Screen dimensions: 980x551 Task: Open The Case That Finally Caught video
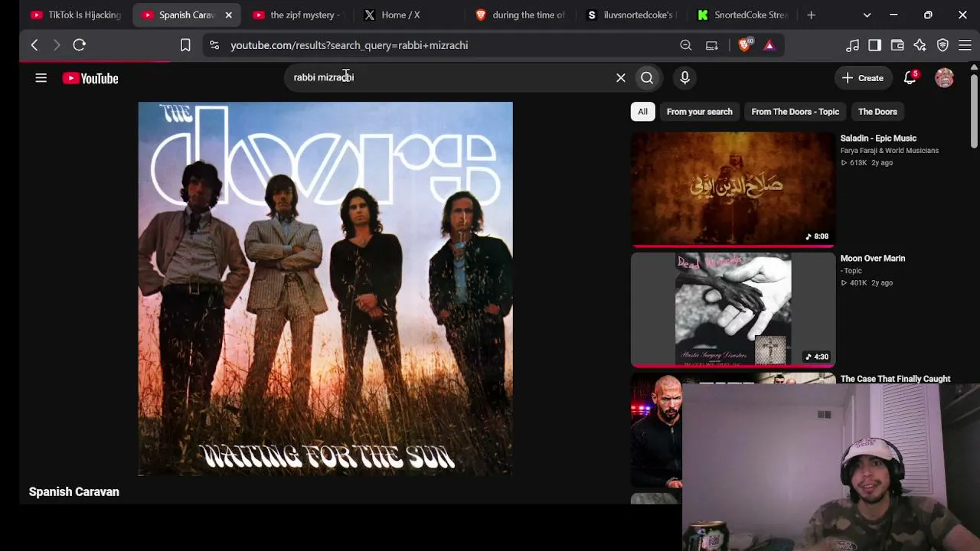coord(895,379)
